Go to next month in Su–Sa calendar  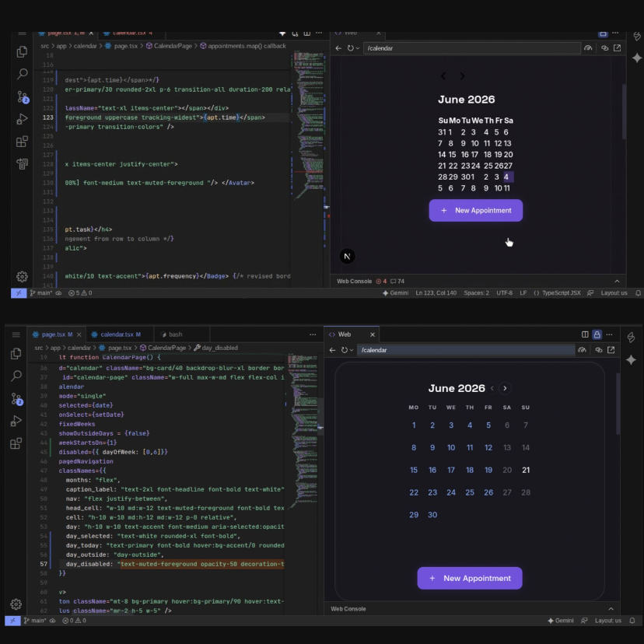pyautogui.click(x=463, y=76)
